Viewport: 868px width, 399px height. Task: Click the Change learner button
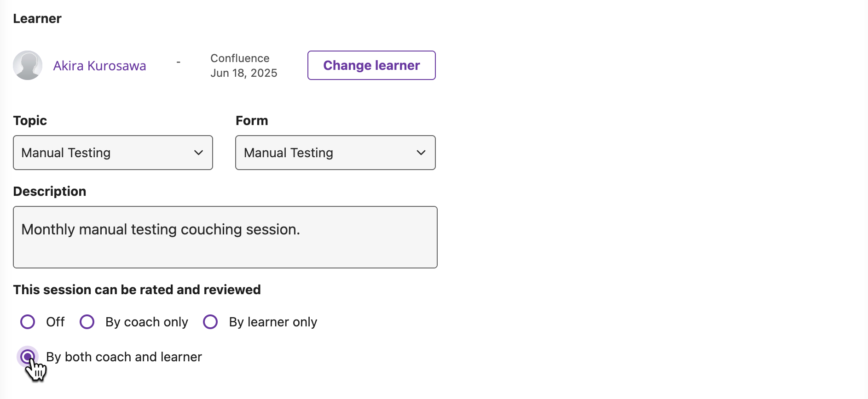coord(371,65)
